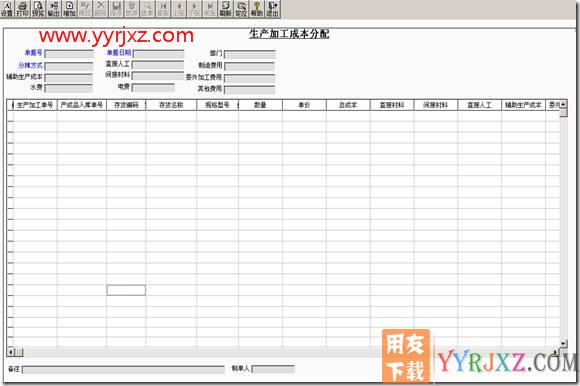Image resolution: width=580 pixels, height=386 pixels.
Task: Click the 备注 remarks field
Action: 123,369
